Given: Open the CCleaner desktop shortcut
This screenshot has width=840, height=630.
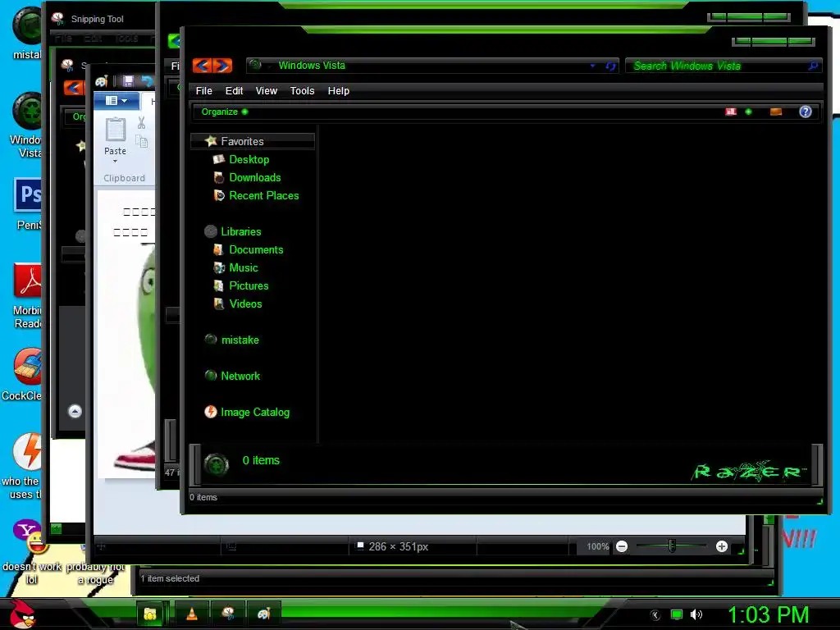Looking at the screenshot, I should click(x=22, y=375).
